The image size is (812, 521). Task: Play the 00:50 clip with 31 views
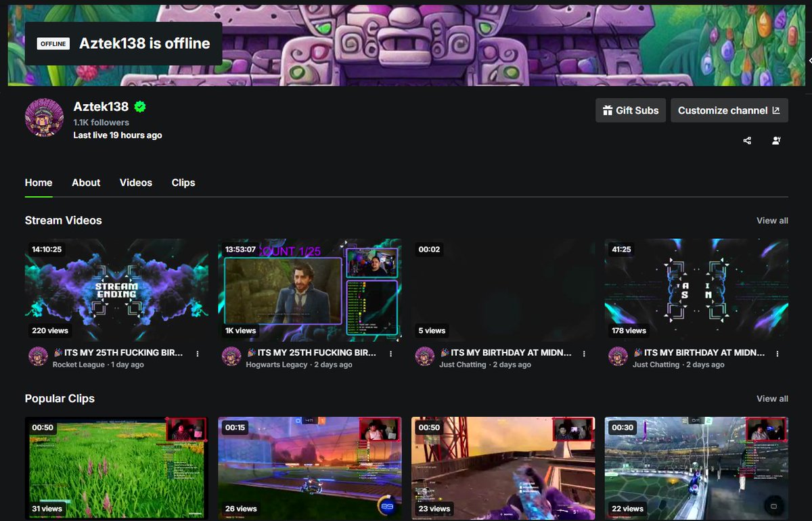coord(116,468)
